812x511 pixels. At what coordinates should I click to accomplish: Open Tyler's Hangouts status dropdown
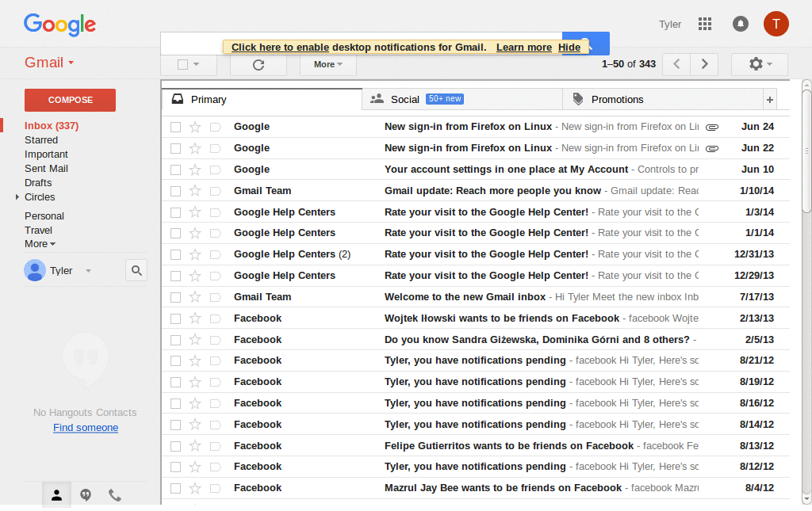tap(88, 270)
